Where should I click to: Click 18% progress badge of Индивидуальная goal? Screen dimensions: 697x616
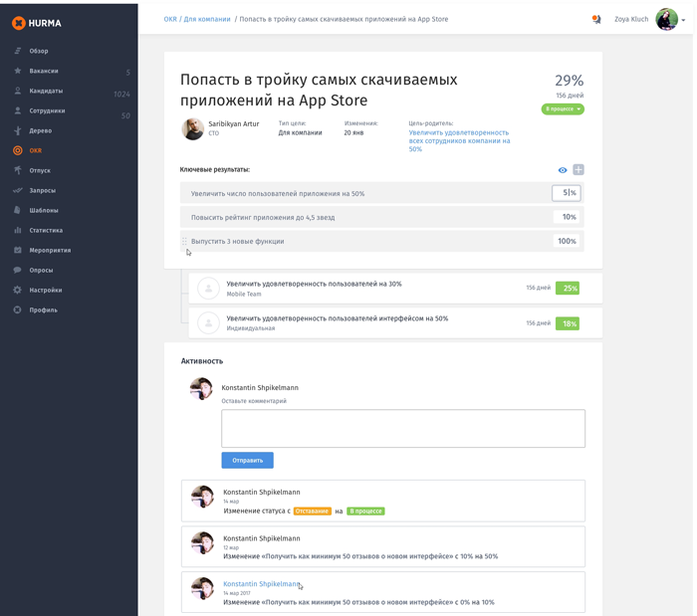tap(568, 323)
